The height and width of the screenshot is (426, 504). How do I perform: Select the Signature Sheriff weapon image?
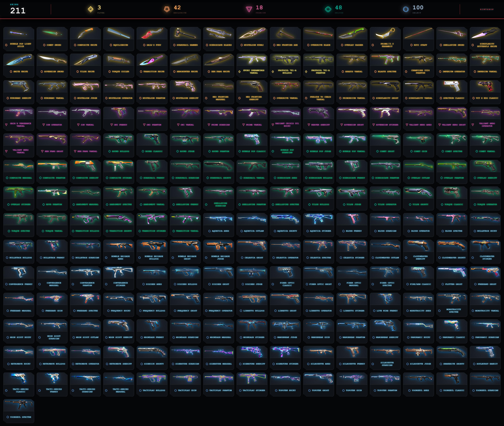252,352
